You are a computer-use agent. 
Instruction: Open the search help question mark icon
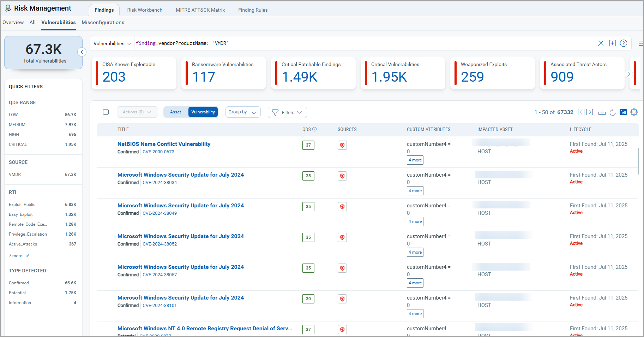pos(624,43)
